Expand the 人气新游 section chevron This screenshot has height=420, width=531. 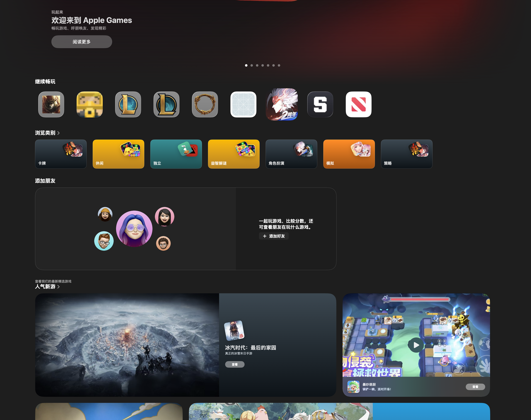tap(59, 287)
